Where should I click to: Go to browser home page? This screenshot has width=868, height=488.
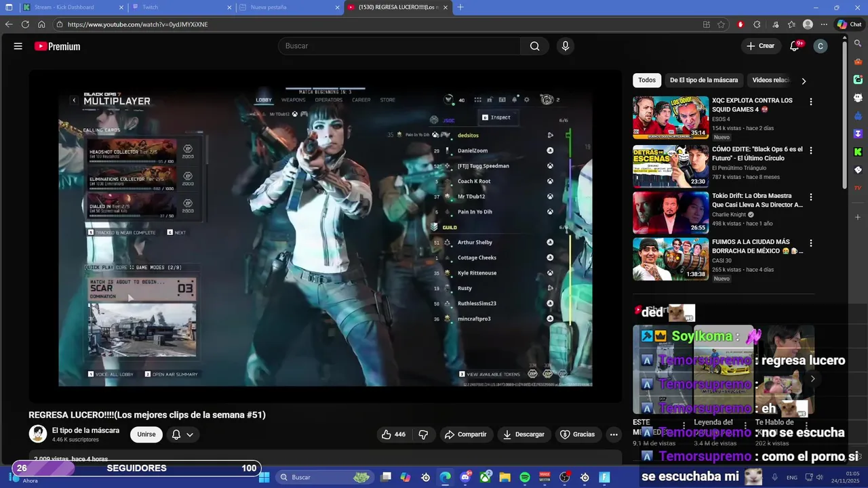pyautogui.click(x=41, y=24)
